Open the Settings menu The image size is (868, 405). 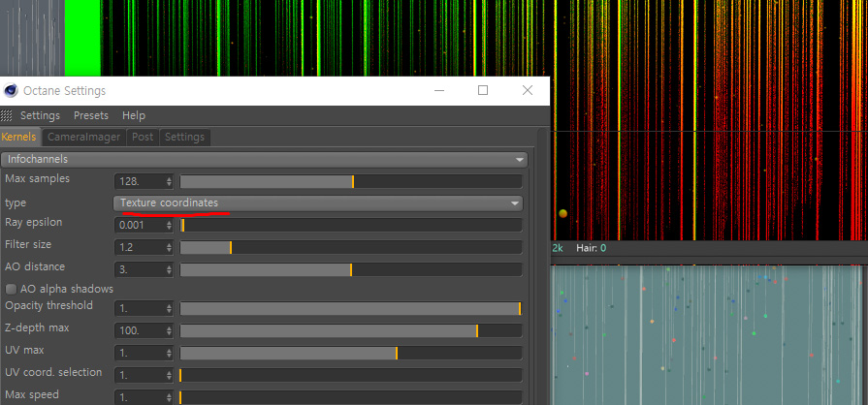pos(40,115)
